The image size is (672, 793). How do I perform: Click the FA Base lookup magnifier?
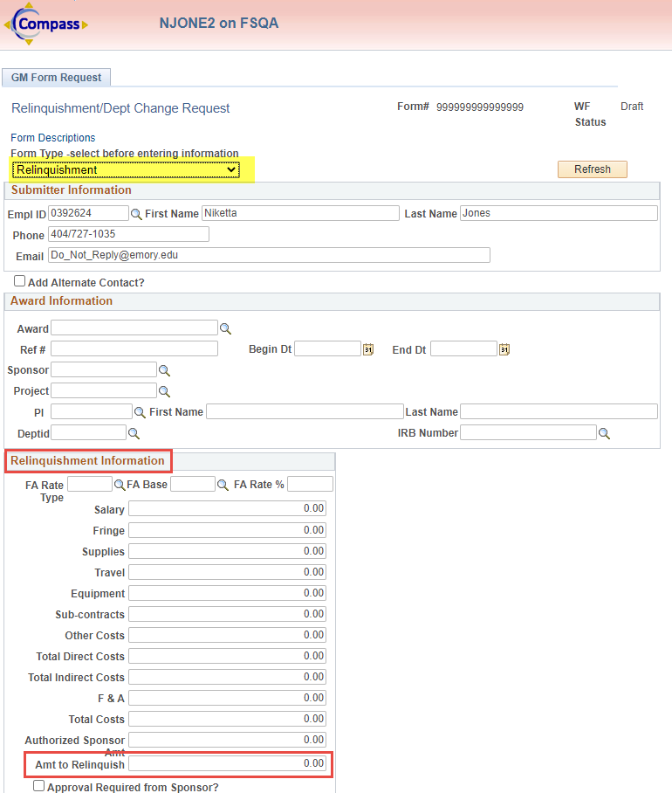pos(223,485)
